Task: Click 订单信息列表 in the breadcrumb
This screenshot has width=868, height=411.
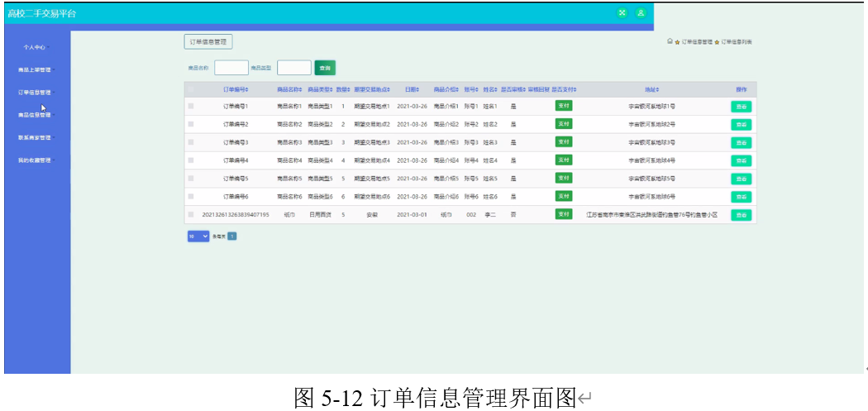Action: [737, 41]
